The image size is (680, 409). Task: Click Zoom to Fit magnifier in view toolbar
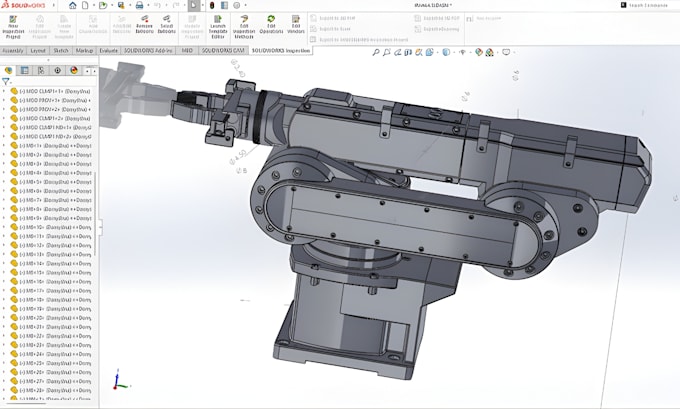(376, 52)
